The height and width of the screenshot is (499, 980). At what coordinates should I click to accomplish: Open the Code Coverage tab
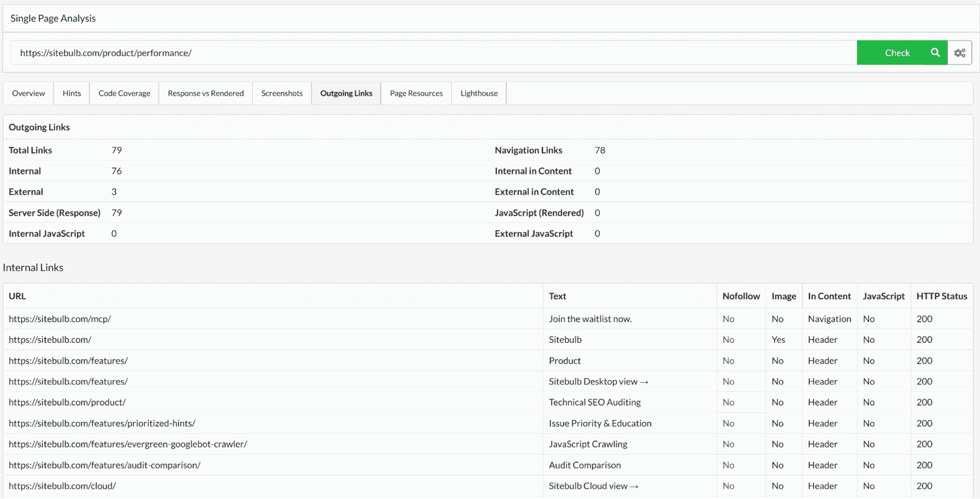click(x=124, y=93)
